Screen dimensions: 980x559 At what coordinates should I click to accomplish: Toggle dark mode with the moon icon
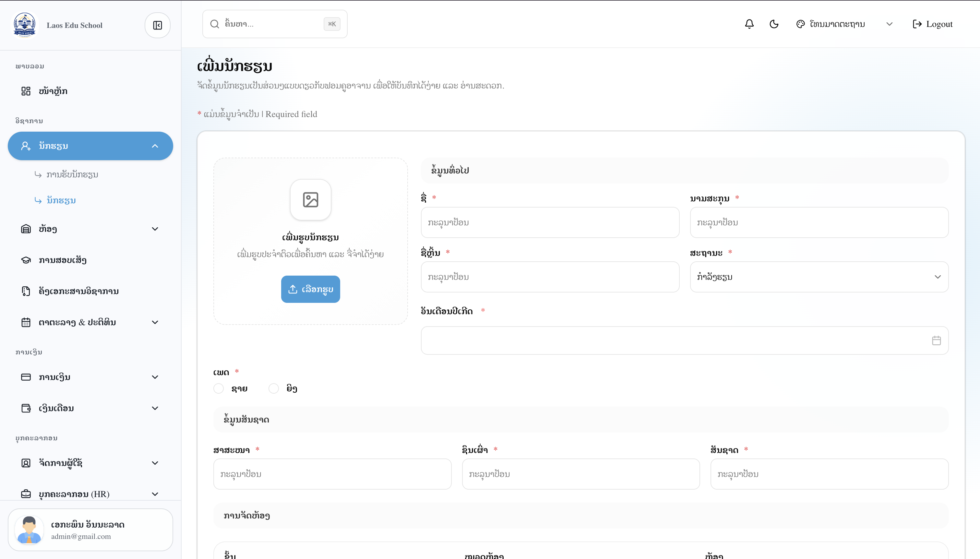click(x=774, y=24)
